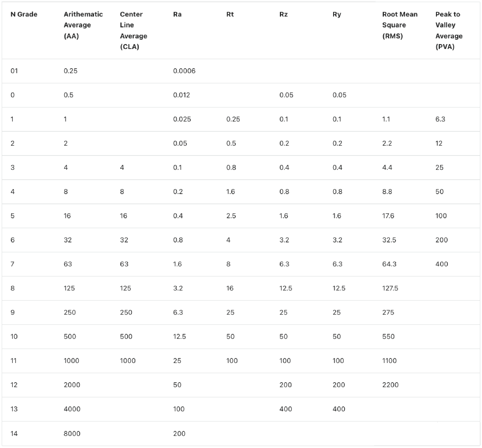Click the Peak to Valley Average header
The width and height of the screenshot is (482, 448).
[x=449, y=30]
